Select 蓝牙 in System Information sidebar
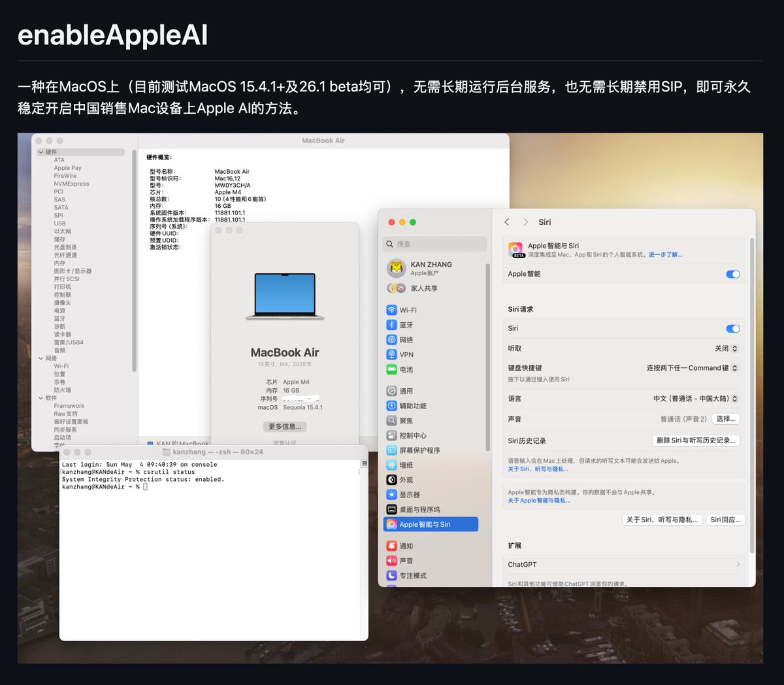784x685 pixels. click(x=59, y=319)
